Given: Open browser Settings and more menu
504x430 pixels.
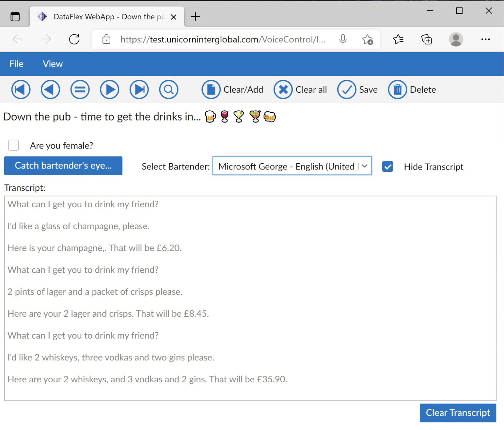Looking at the screenshot, I should tap(485, 39).
